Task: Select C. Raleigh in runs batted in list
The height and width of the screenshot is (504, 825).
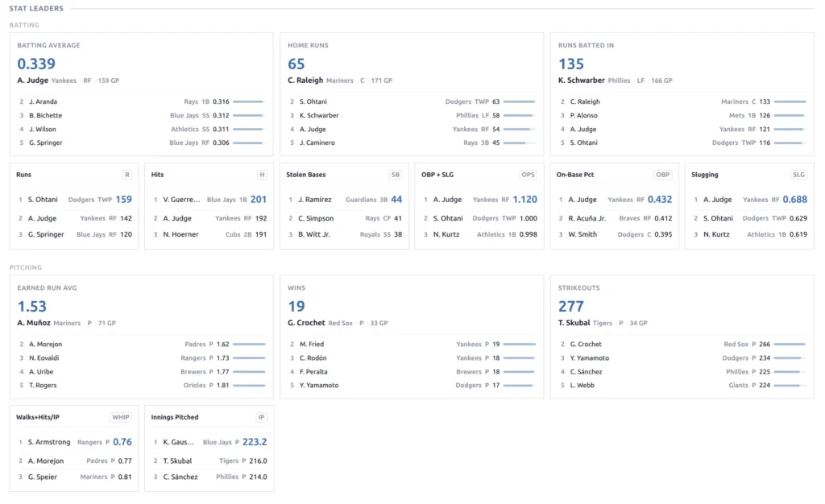Action: [x=585, y=101]
